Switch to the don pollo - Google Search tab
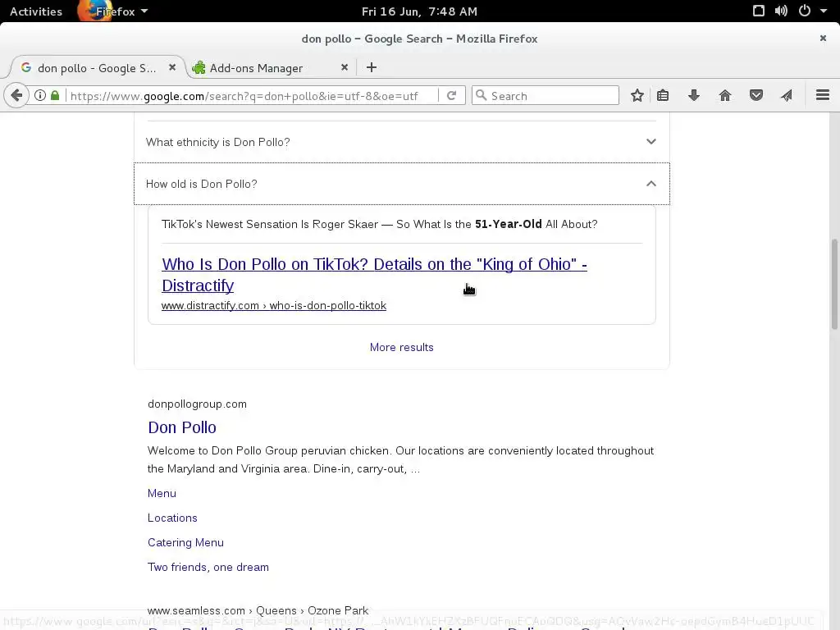This screenshot has height=630, width=840. pos(97,68)
